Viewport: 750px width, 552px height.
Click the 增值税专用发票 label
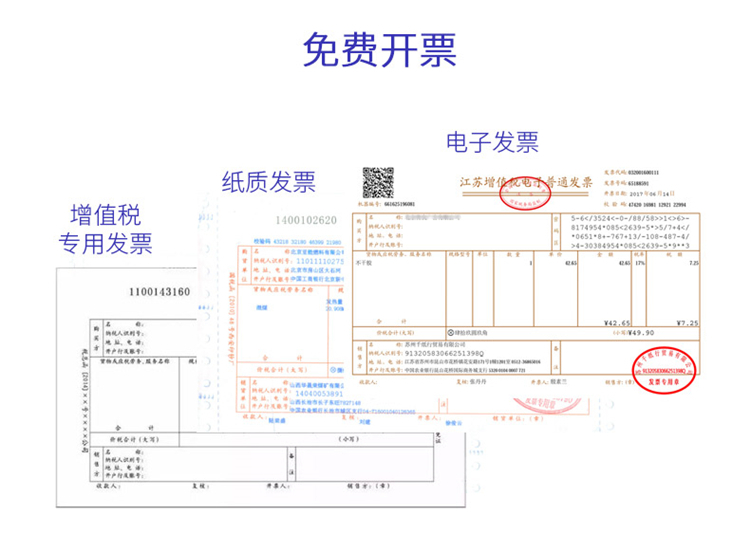click(104, 229)
